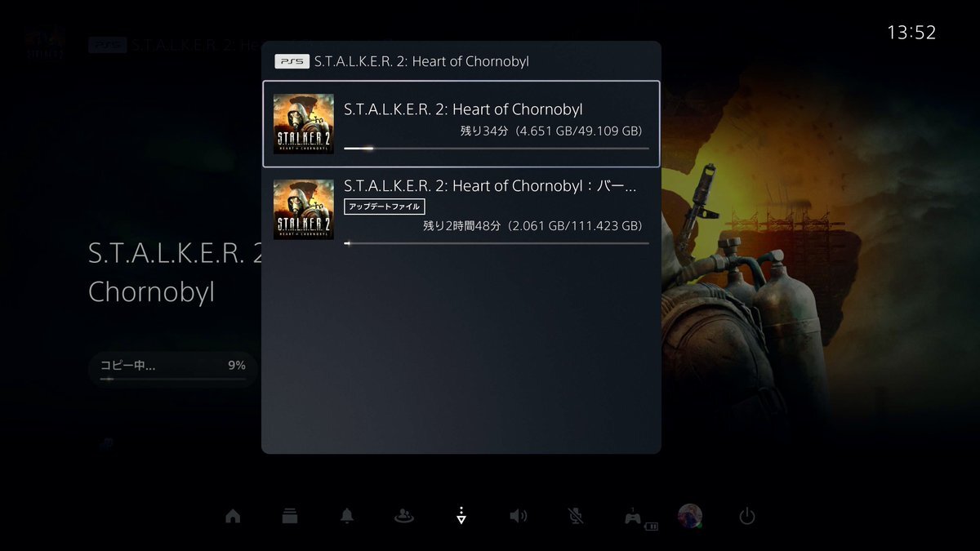Screen dimensions: 980x551
Task: Click the second S.T.A.L.K.E.R. 2 cover thumbnail
Action: 303,209
